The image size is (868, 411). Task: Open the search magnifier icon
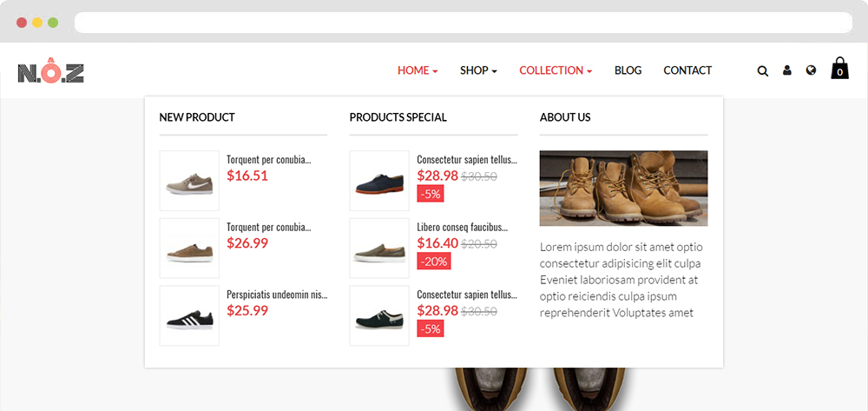(x=762, y=71)
